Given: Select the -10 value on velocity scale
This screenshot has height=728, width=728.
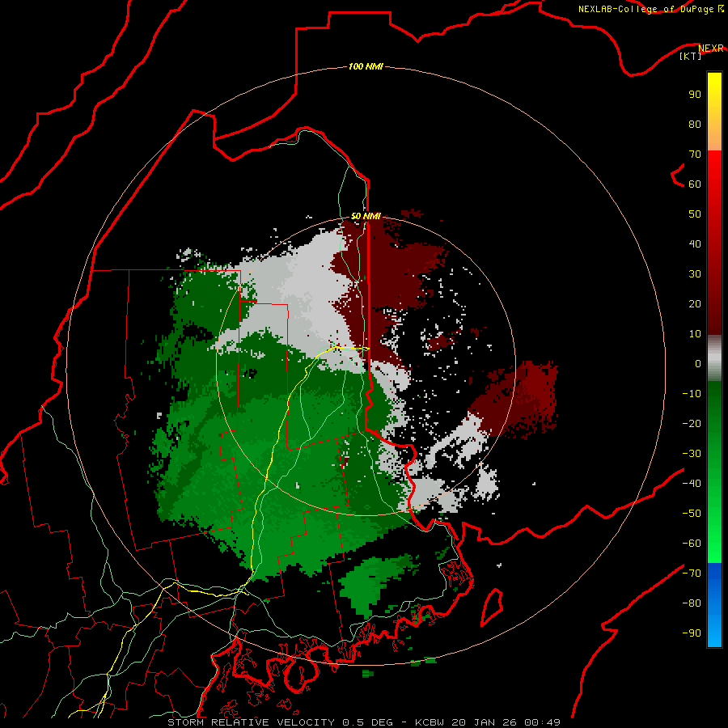Looking at the screenshot, I should tap(692, 394).
